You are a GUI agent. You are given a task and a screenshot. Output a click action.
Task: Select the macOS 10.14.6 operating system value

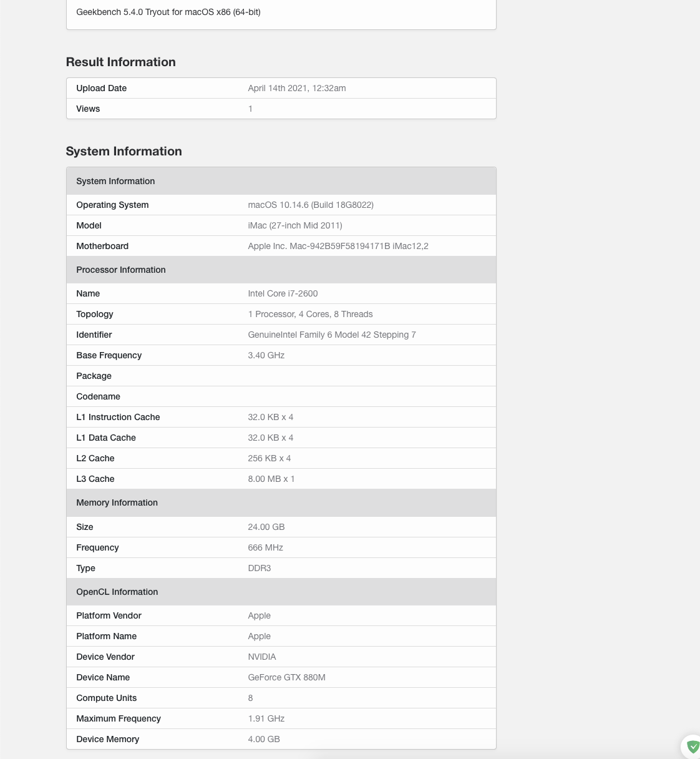pos(311,205)
